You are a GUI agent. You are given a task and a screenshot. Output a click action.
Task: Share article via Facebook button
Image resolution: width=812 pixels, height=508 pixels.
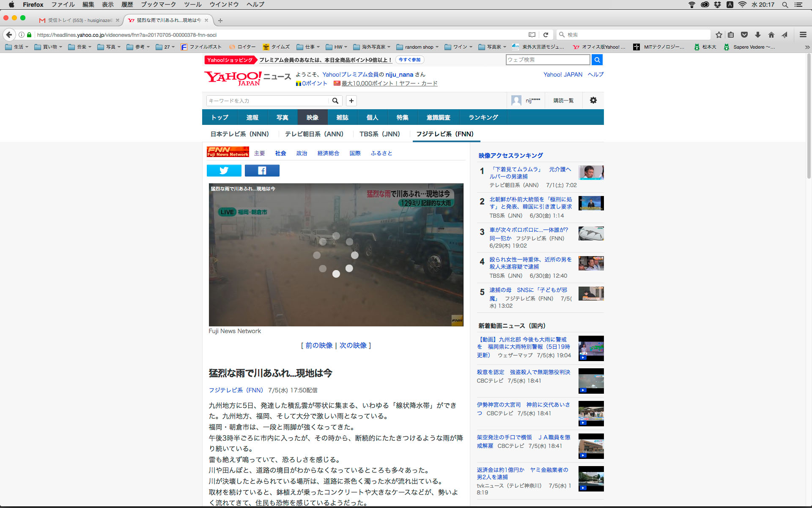262,171
